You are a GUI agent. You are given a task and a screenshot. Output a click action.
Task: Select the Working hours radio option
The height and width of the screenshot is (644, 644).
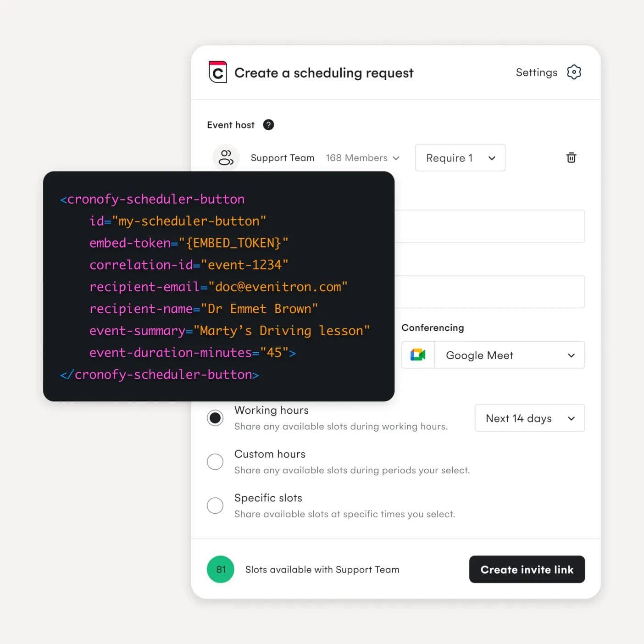215,418
